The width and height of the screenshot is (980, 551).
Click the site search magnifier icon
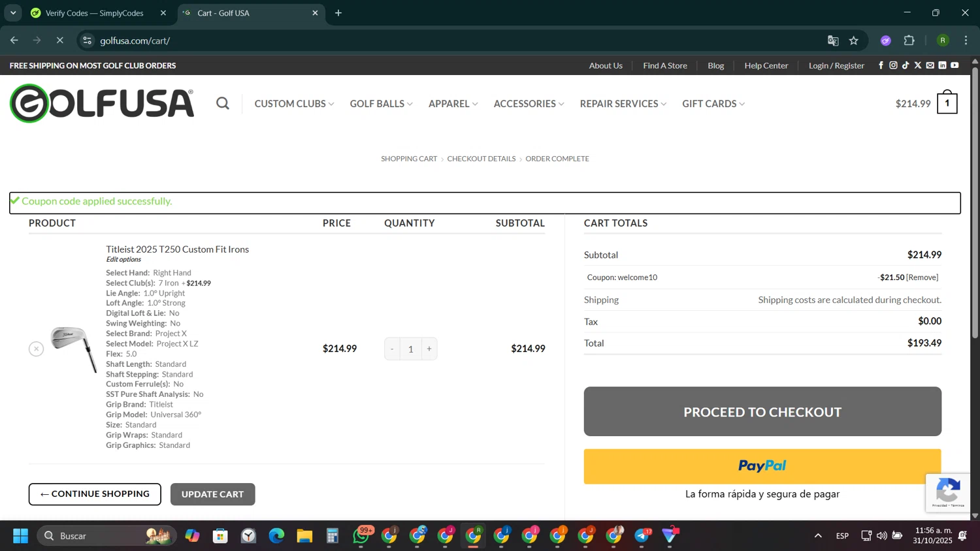tap(223, 103)
